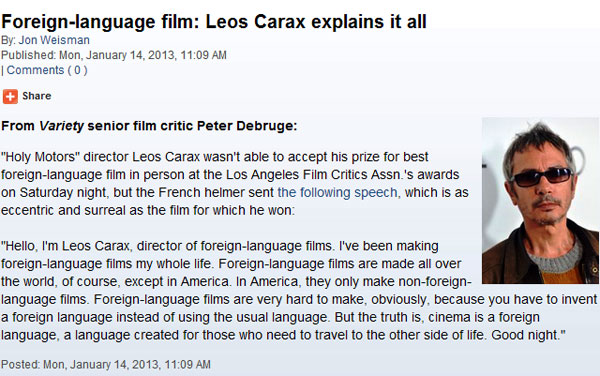
Task: Click the 'By:' label before author name
Action: (x=8, y=40)
